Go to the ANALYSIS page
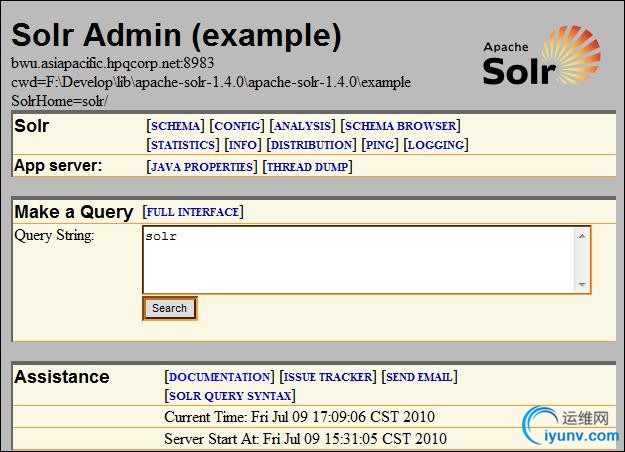Viewport: 625px width, 452px height. [303, 126]
